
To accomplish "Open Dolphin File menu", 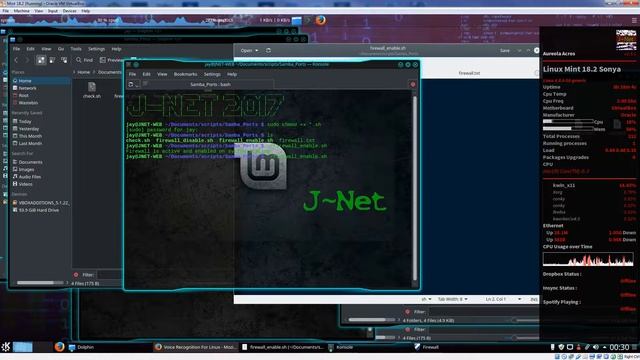I will (x=16, y=49).
